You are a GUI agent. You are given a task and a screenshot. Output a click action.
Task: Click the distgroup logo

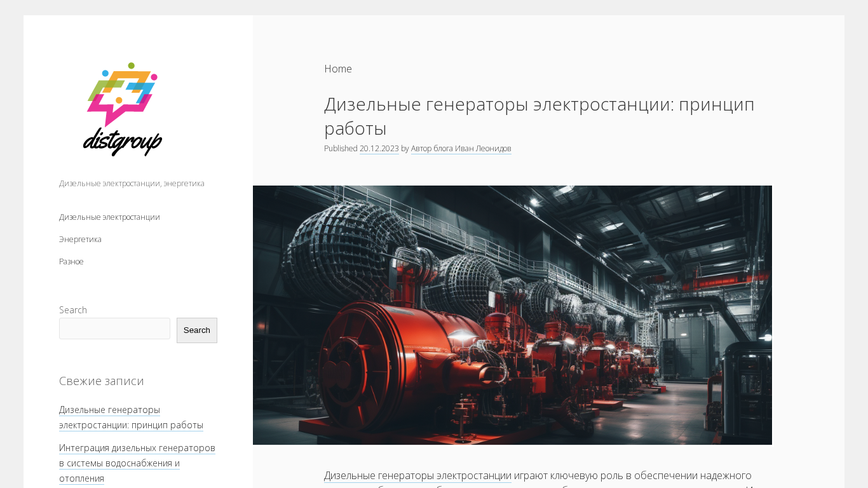pos(123,109)
